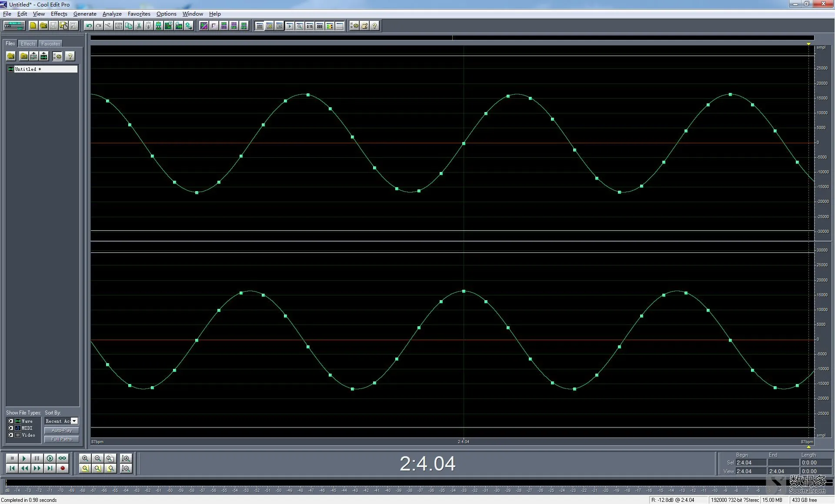The height and width of the screenshot is (504, 835).
Task: Select the Files tab in side panel
Action: [x=10, y=43]
